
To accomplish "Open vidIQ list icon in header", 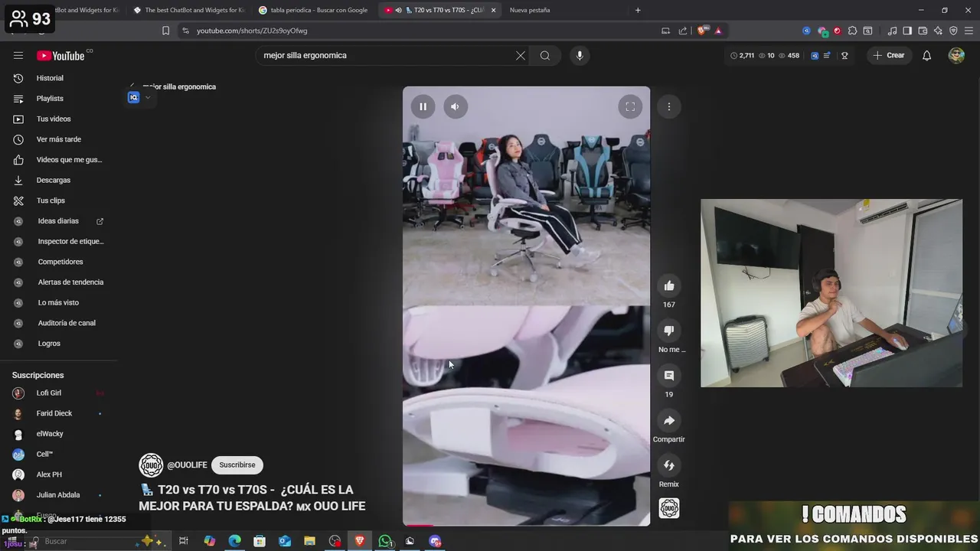I will point(828,55).
